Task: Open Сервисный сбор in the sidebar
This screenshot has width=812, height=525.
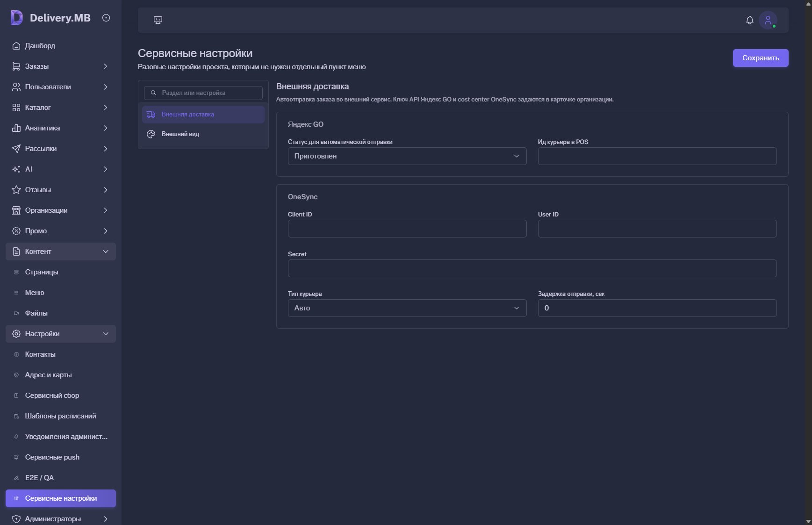Action: (61, 396)
